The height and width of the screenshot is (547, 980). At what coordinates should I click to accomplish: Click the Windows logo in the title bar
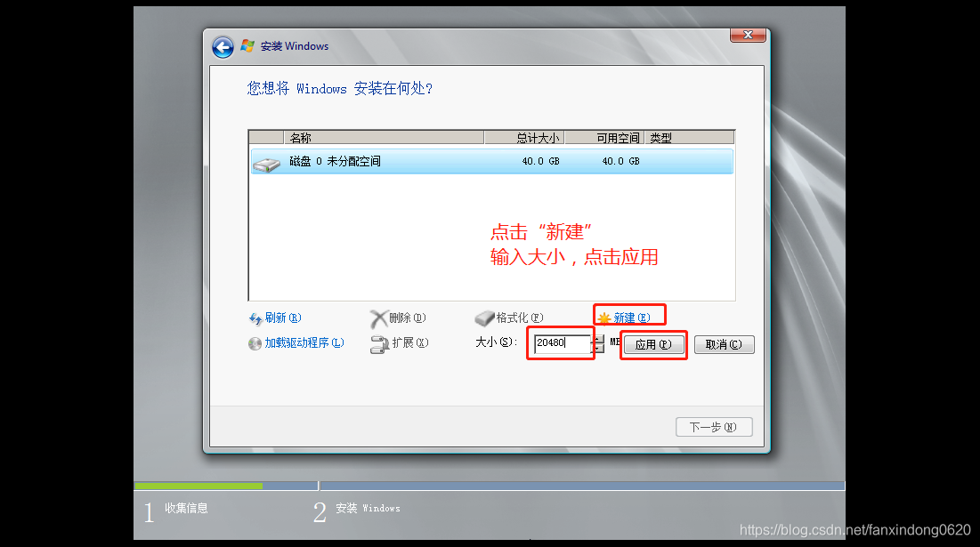tap(247, 44)
